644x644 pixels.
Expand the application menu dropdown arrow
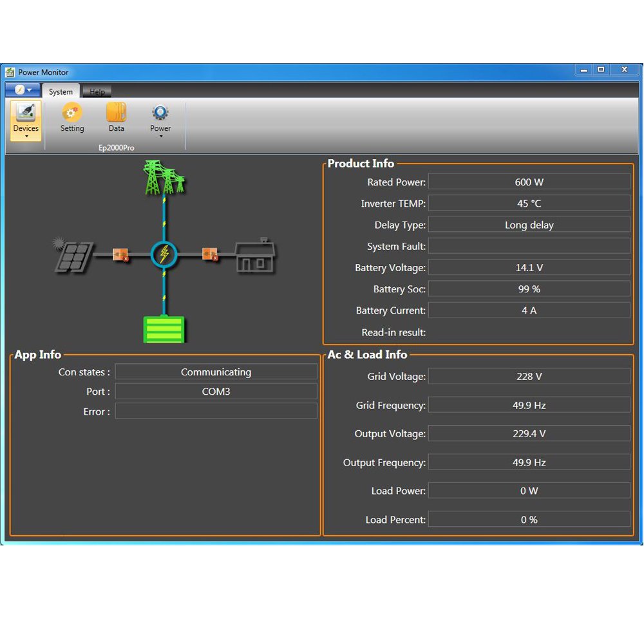(x=30, y=90)
